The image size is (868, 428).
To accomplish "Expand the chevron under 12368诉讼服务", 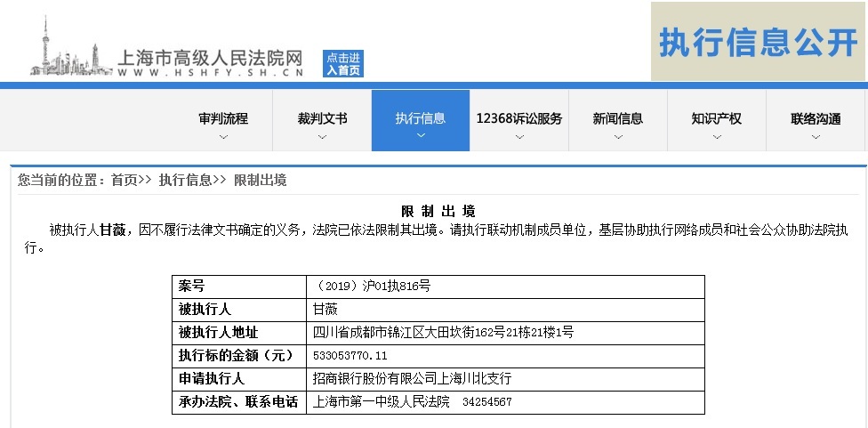I will (x=519, y=137).
